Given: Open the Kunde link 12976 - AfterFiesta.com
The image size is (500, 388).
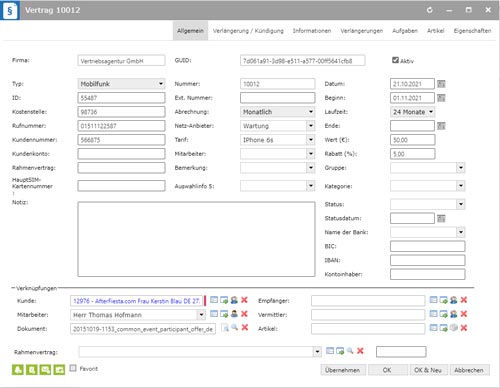Looking at the screenshot, I should 136,301.
